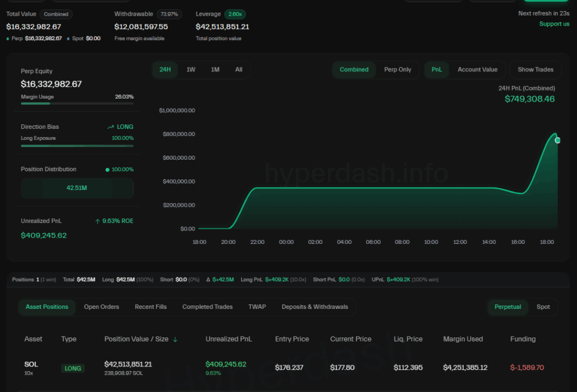577x392 pixels.
Task: Click the Combined badge next to Total Value
Action: tap(56, 15)
